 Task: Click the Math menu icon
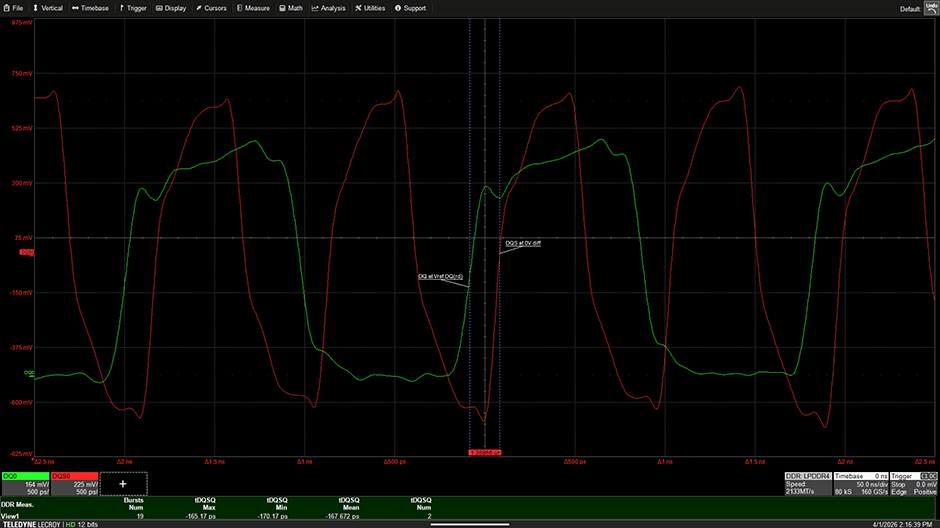click(282, 8)
